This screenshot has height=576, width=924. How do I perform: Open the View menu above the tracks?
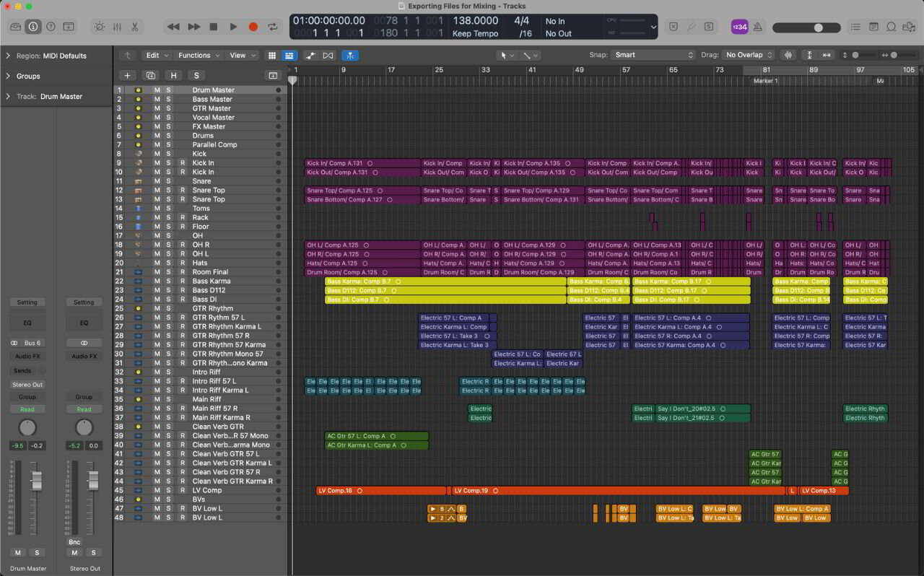click(238, 55)
